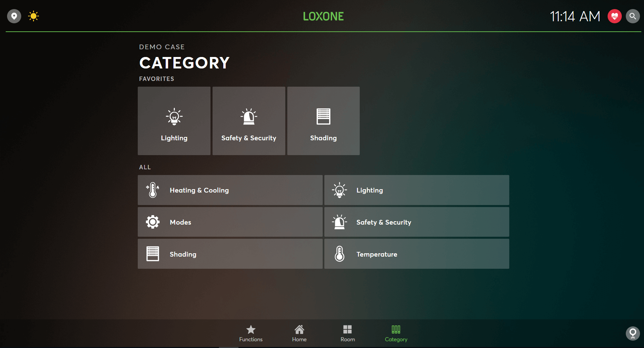Switch to the Functions tab
This screenshot has width=644, height=348.
click(251, 333)
